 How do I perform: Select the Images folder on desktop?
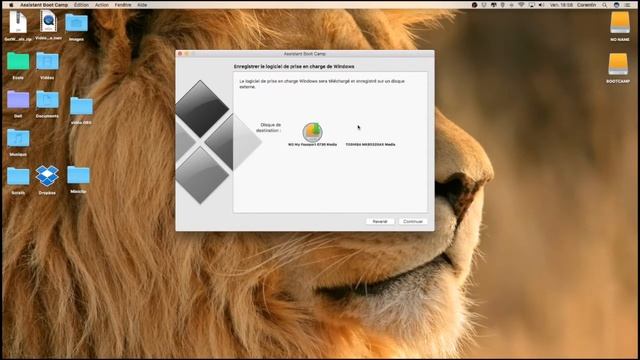(x=76, y=23)
